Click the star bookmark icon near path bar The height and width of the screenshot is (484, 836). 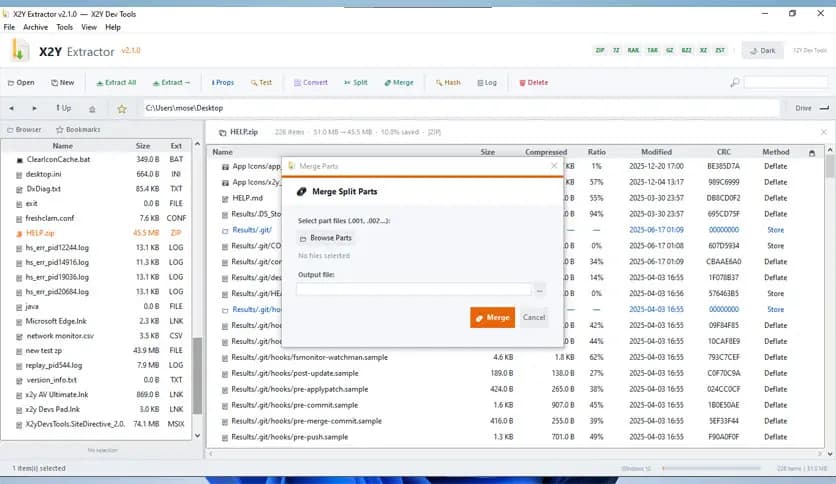122,109
